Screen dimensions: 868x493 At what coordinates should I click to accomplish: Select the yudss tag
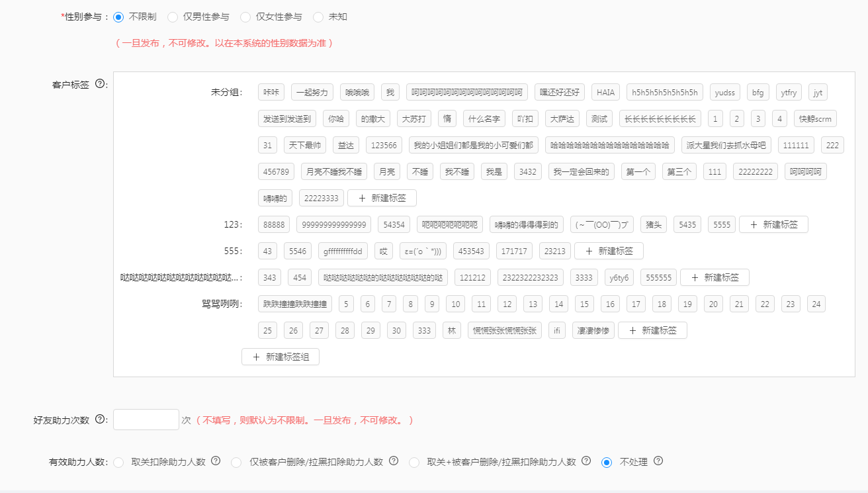click(x=725, y=92)
